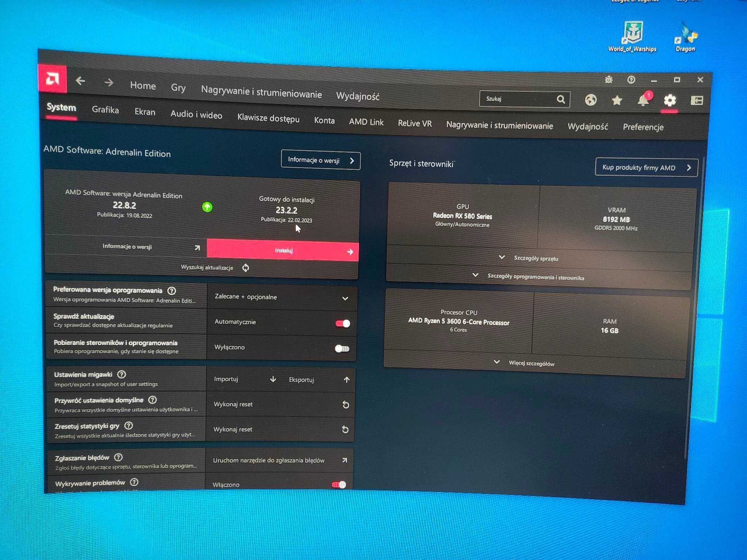Screen dimensions: 747x560
Task: Go back with the left arrow
Action: (x=81, y=81)
